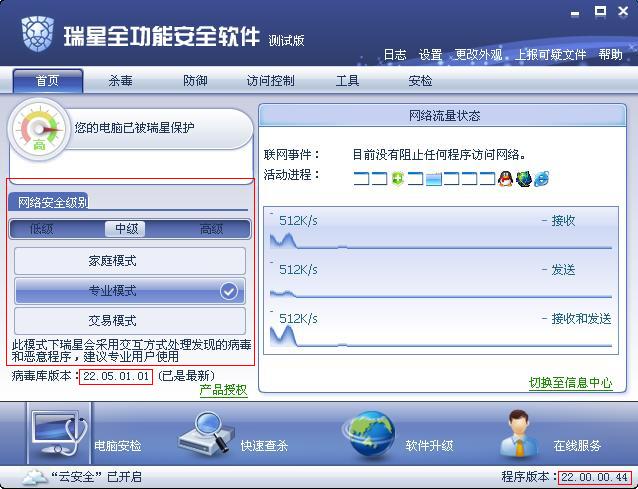
Task: Click the 联网事件: label
Action: point(292,155)
